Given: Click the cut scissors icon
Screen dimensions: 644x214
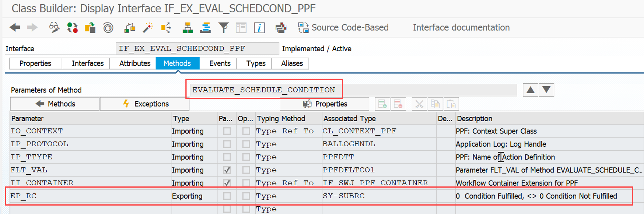Looking at the screenshot, I should pyautogui.click(x=419, y=104).
